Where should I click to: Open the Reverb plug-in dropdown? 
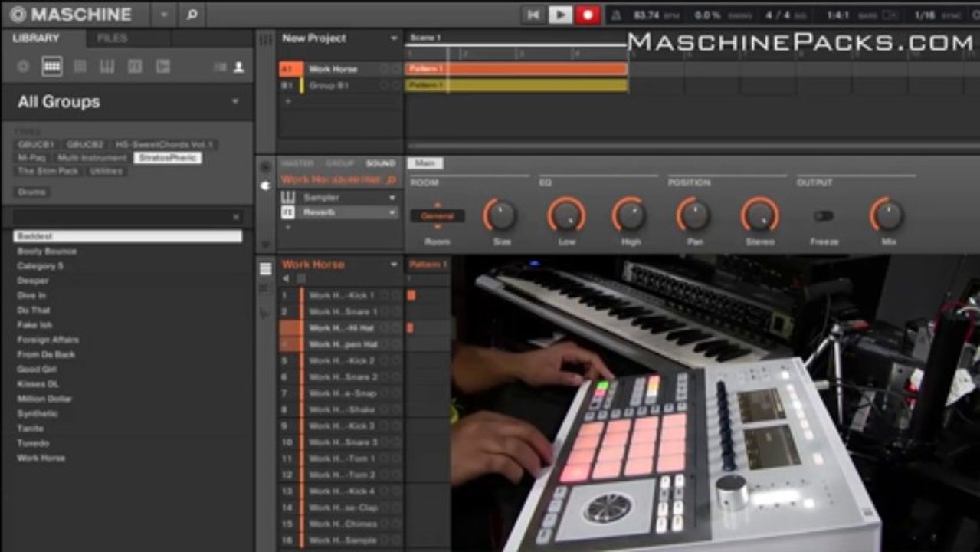click(x=392, y=212)
